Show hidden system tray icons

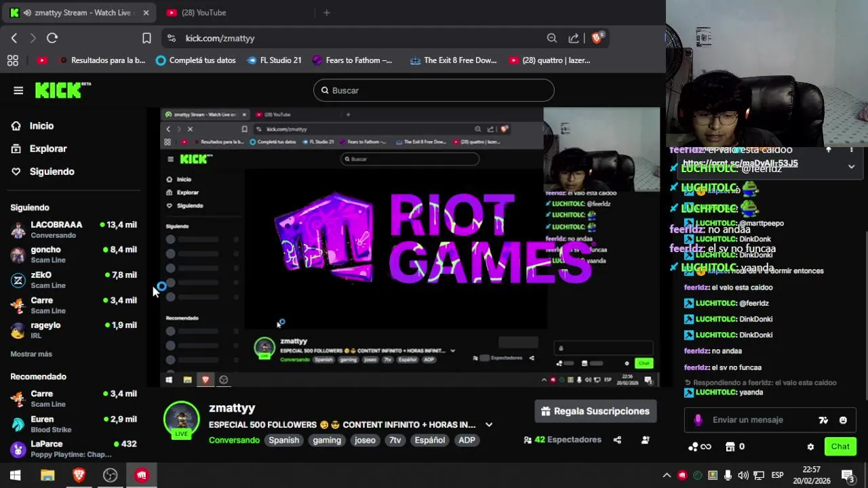pyautogui.click(x=667, y=475)
